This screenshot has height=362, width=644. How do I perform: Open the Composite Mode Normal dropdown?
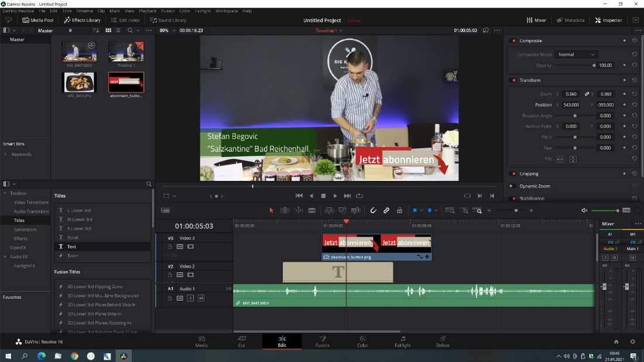click(x=576, y=54)
